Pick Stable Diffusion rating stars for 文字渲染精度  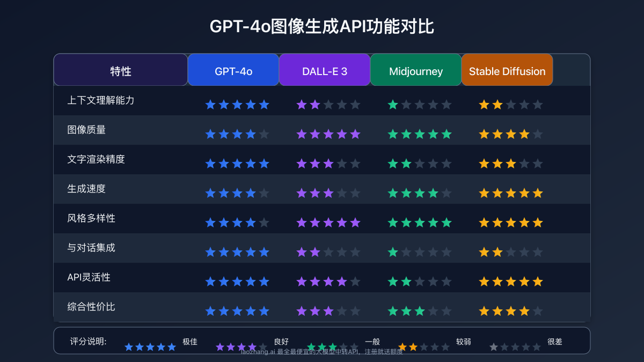click(511, 164)
